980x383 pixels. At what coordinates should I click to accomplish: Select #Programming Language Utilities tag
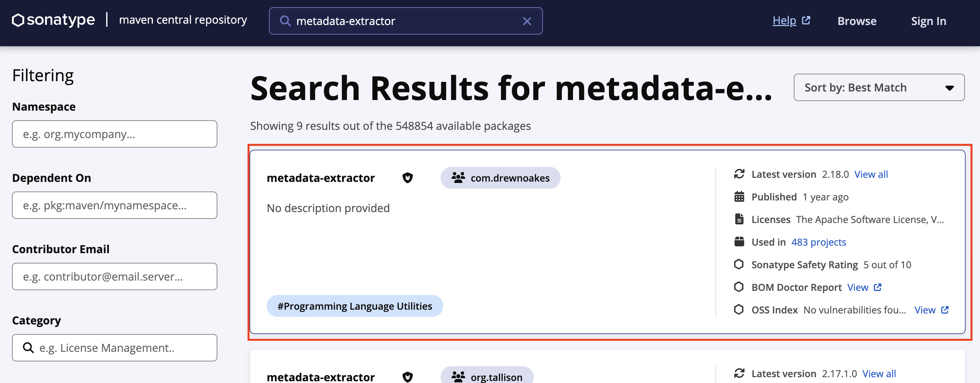point(355,306)
